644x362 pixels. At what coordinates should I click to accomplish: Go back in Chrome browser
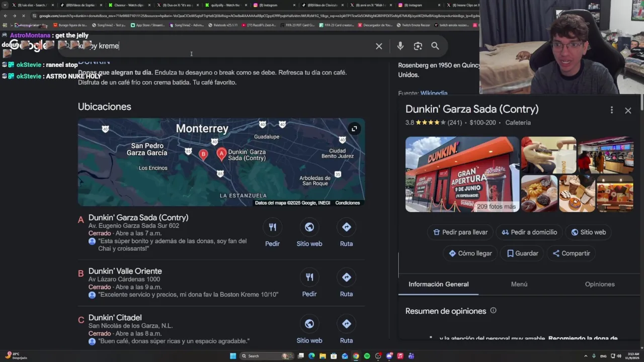tap(5, 16)
